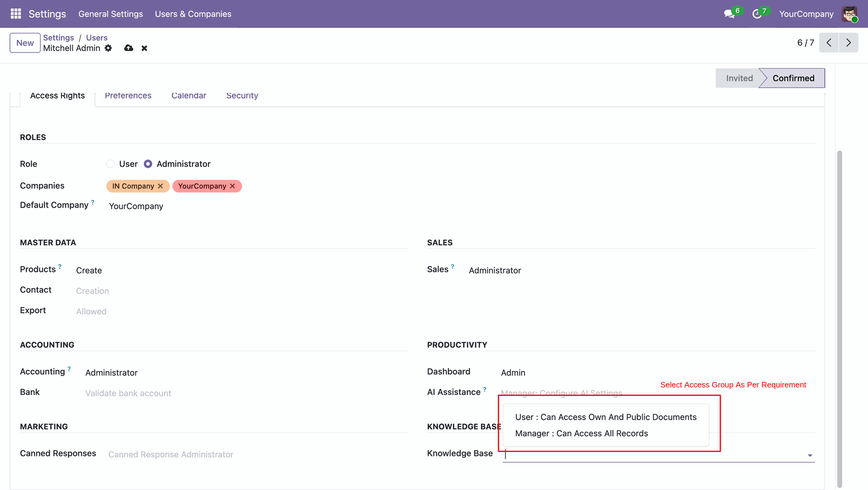Go to the next user record arrow
This screenshot has width=868, height=490.
point(849,43)
